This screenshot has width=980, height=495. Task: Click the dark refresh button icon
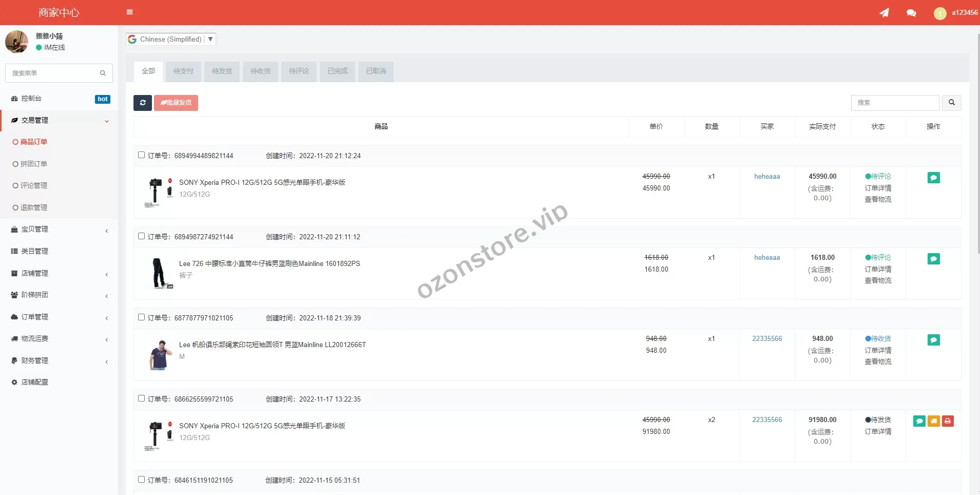143,103
